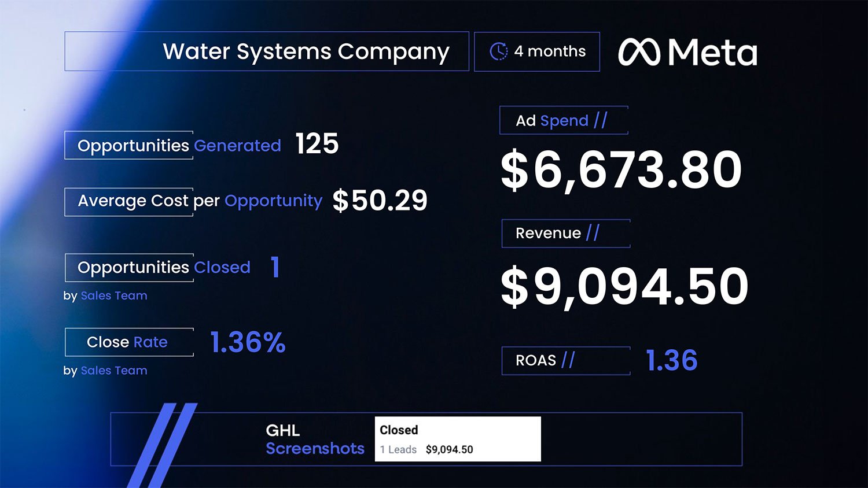The width and height of the screenshot is (868, 488).
Task: Click $9,094.50 in the GHL screenshot
Action: point(449,449)
